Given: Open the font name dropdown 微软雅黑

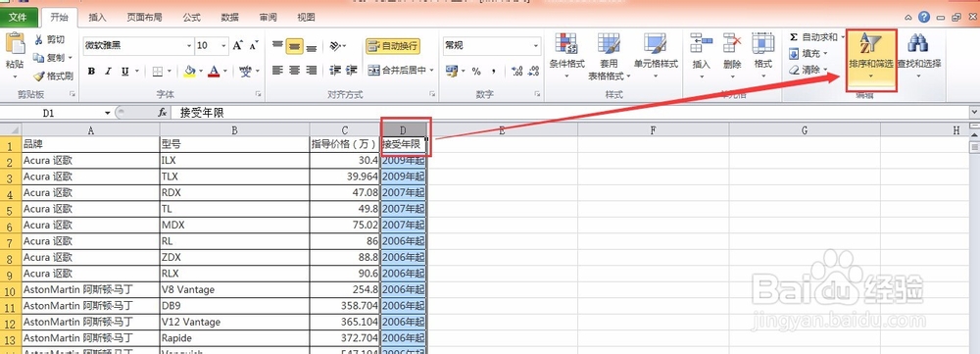Looking at the screenshot, I should click(189, 46).
